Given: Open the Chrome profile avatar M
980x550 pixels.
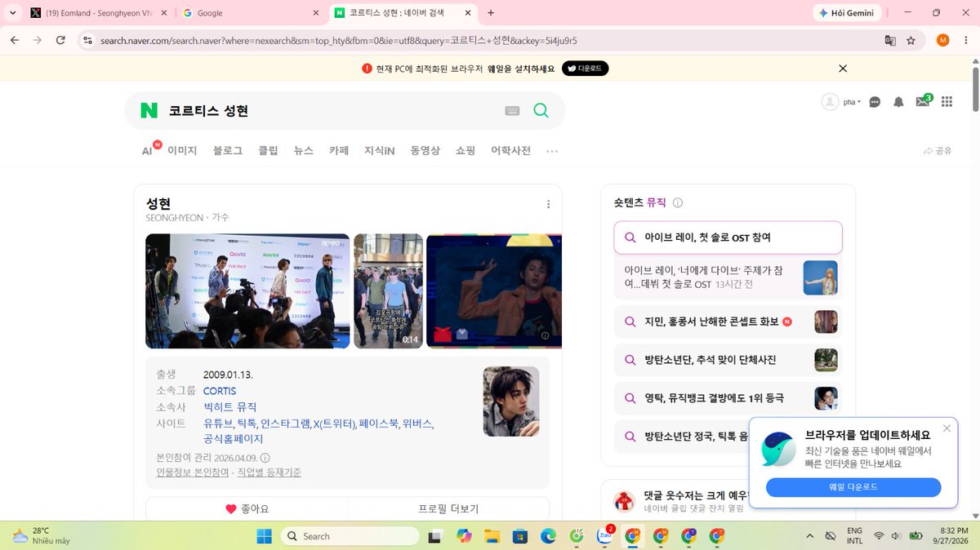Looking at the screenshot, I should [942, 40].
